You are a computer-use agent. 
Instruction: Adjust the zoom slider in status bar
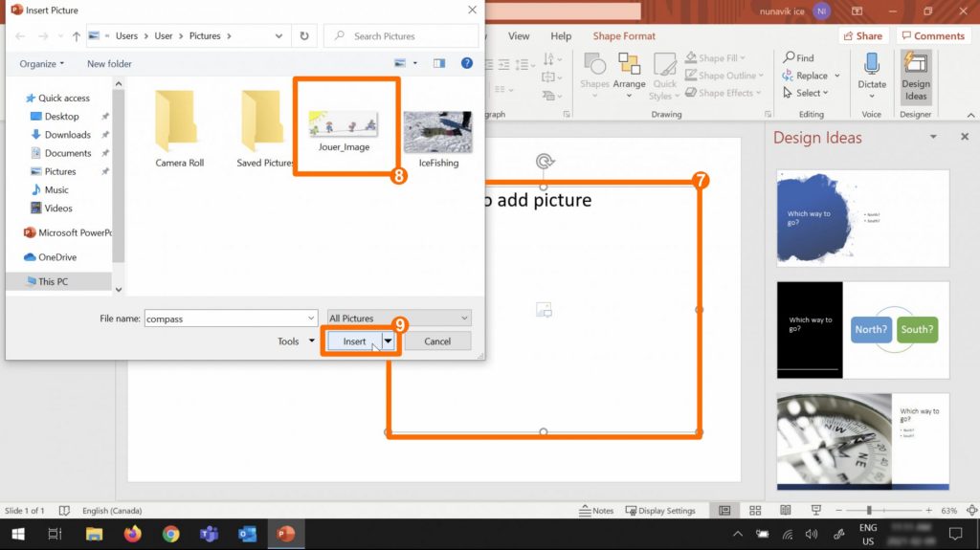pos(869,511)
